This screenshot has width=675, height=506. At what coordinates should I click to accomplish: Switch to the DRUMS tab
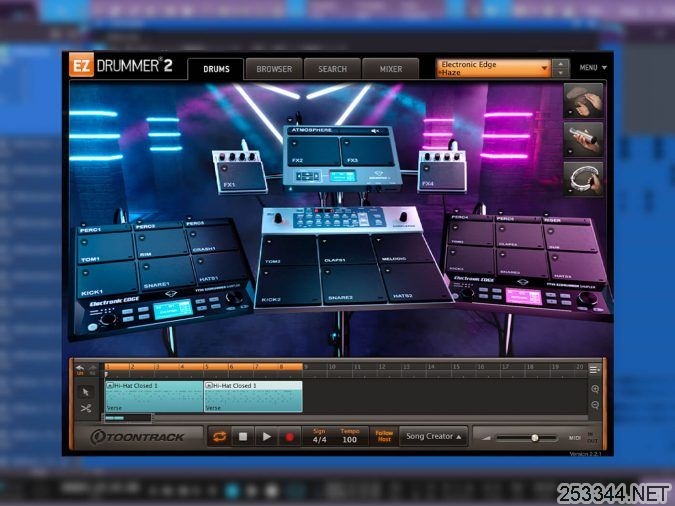click(216, 69)
